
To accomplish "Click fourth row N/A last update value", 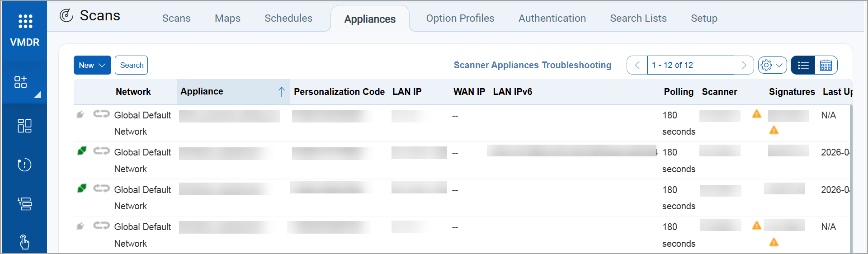I will click(x=828, y=227).
